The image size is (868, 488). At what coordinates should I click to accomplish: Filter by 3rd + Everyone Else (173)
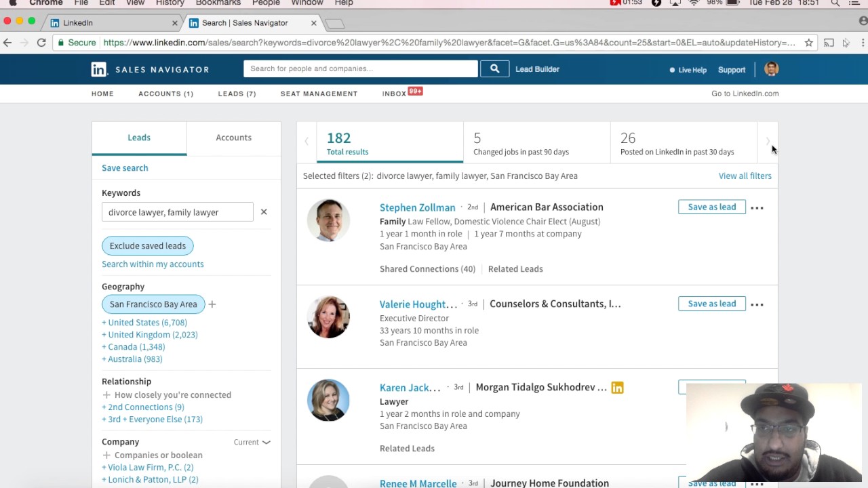(x=153, y=420)
